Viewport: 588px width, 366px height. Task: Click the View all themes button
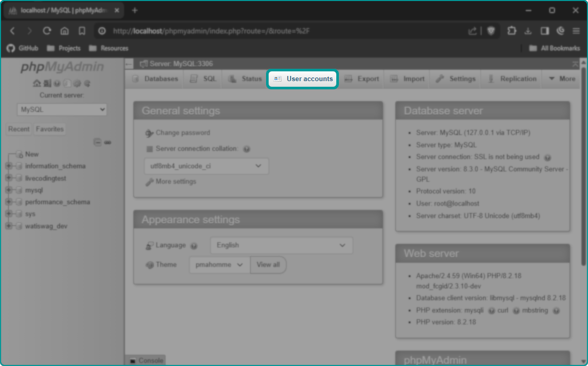point(268,265)
